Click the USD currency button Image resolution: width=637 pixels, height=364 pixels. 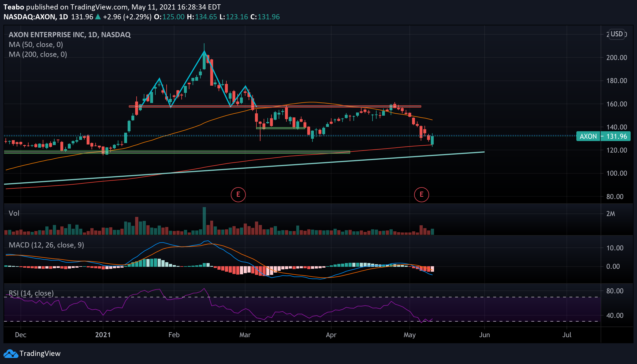click(x=616, y=34)
